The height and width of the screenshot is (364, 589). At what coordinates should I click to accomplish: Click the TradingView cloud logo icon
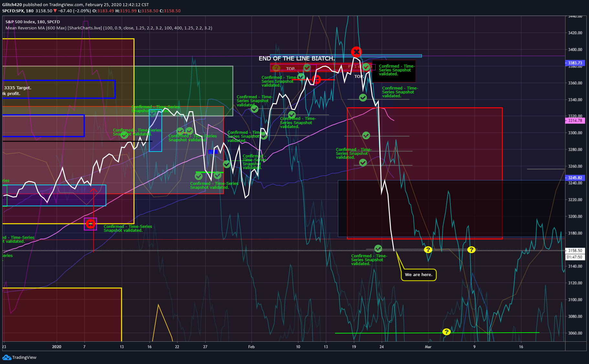(x=6, y=357)
